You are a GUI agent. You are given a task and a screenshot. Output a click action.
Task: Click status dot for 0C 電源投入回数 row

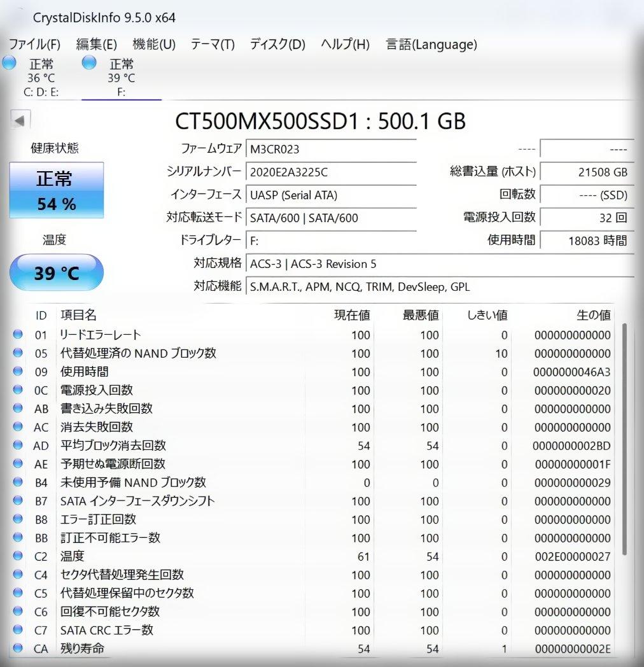(x=18, y=390)
